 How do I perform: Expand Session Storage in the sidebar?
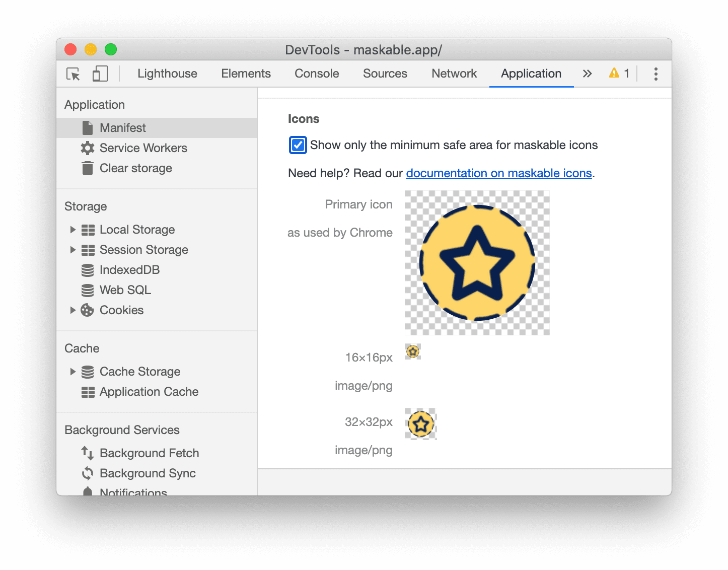pos(72,249)
